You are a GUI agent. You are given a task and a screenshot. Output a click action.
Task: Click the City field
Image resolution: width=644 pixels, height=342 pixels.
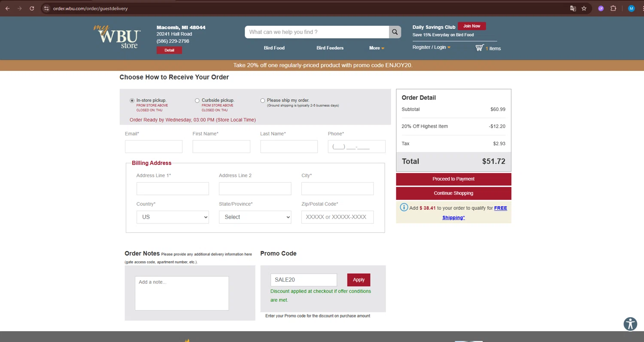pyautogui.click(x=337, y=189)
